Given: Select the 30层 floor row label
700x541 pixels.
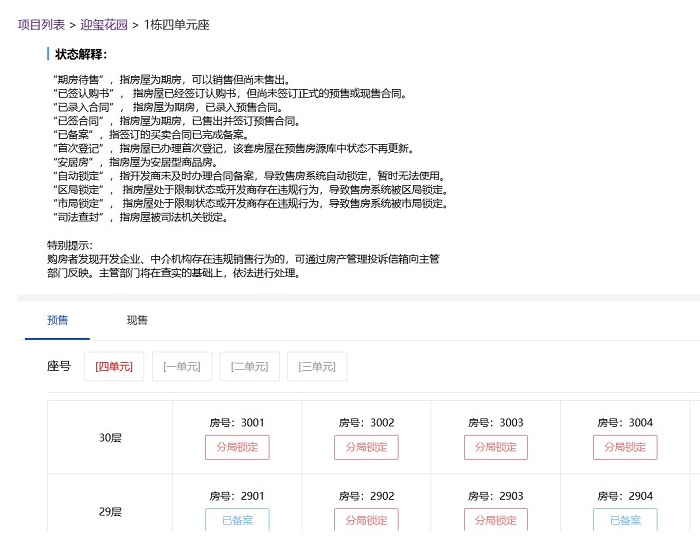Looking at the screenshot, I should tap(110, 438).
